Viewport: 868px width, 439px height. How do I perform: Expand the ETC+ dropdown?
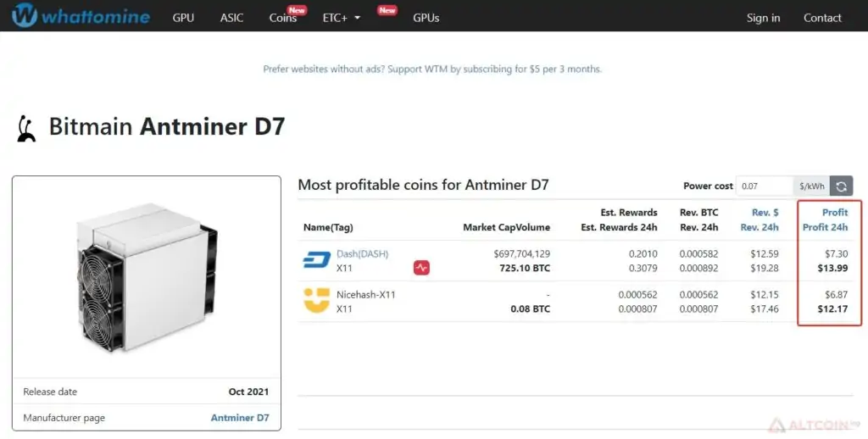(x=341, y=18)
